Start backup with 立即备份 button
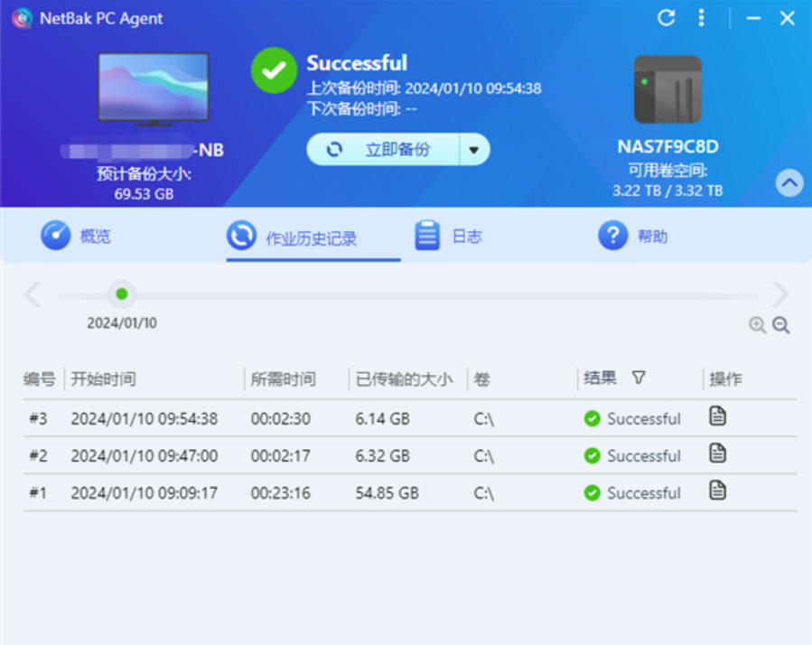This screenshot has width=812, height=645. tap(383, 150)
